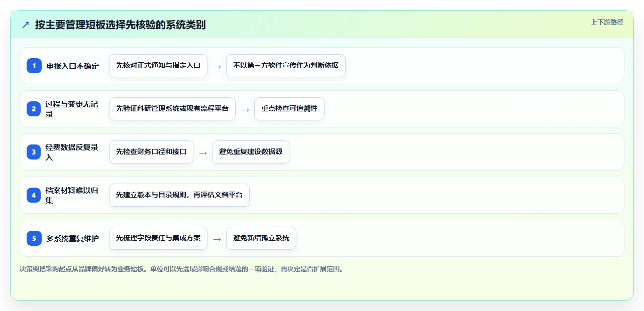Open the 不以第三方软件宣传作为判断依据 box
The width and height of the screenshot is (644, 311).
(x=286, y=66)
